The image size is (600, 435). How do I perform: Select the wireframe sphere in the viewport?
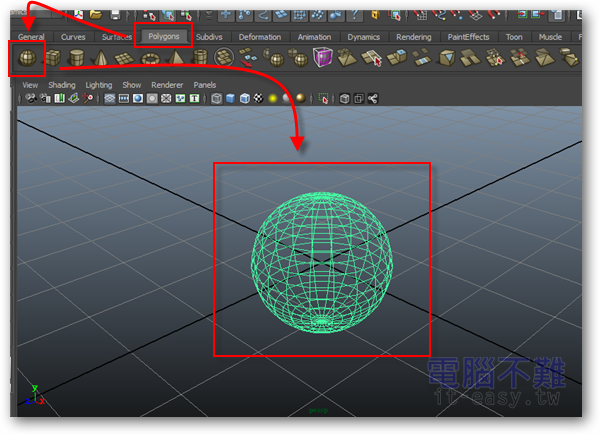(320, 262)
